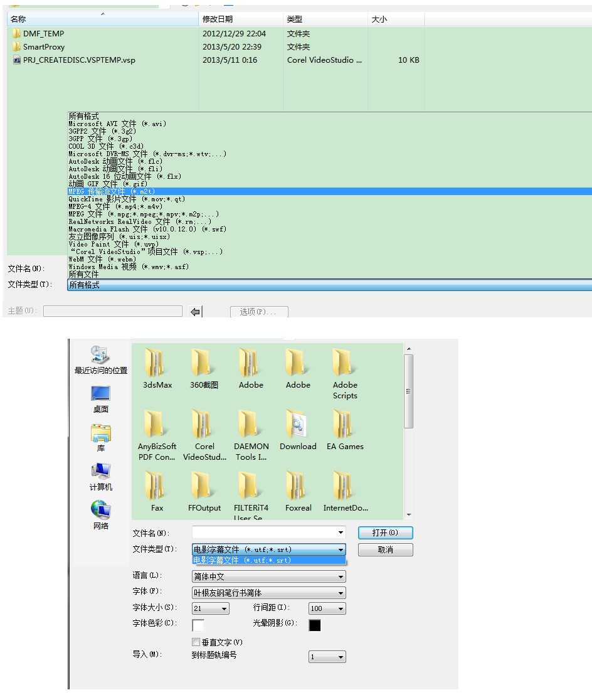The height and width of the screenshot is (700, 592).
Task: Click the 文件名 input in subtitle dialog
Action: pos(269,532)
